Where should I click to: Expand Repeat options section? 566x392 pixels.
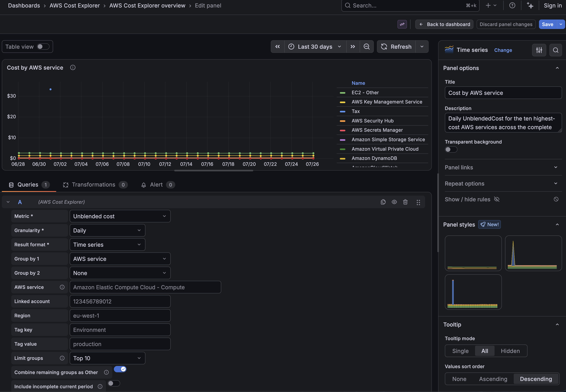click(503, 183)
